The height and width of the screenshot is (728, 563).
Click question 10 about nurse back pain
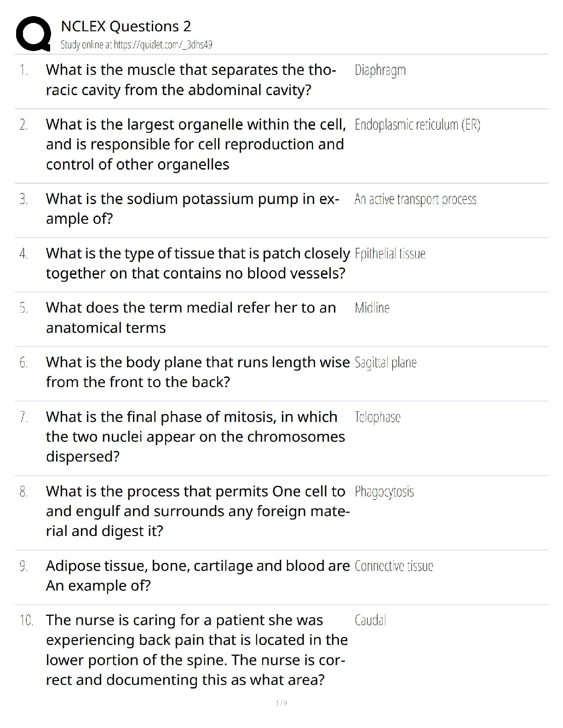pyautogui.click(x=196, y=650)
